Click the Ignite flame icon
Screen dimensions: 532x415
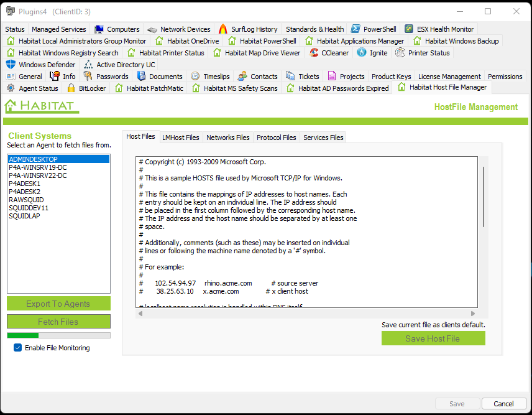pyautogui.click(x=362, y=53)
